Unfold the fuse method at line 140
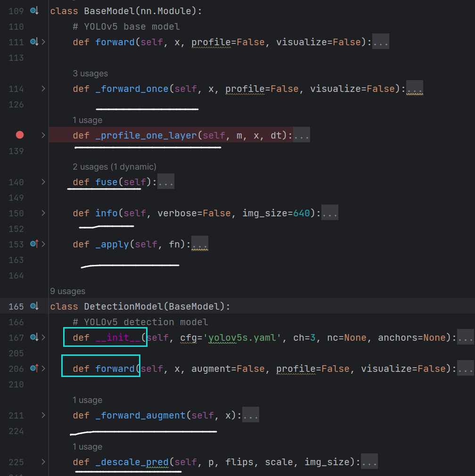The image size is (475, 476). pos(43,182)
